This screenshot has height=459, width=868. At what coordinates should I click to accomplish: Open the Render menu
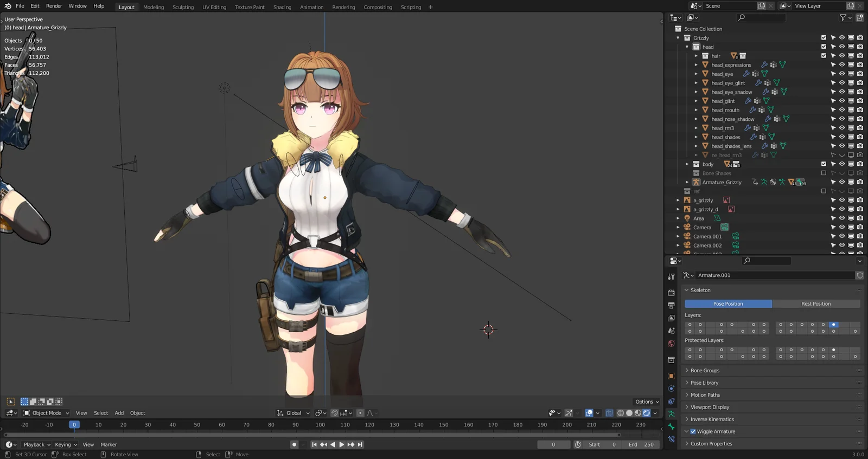54,6
